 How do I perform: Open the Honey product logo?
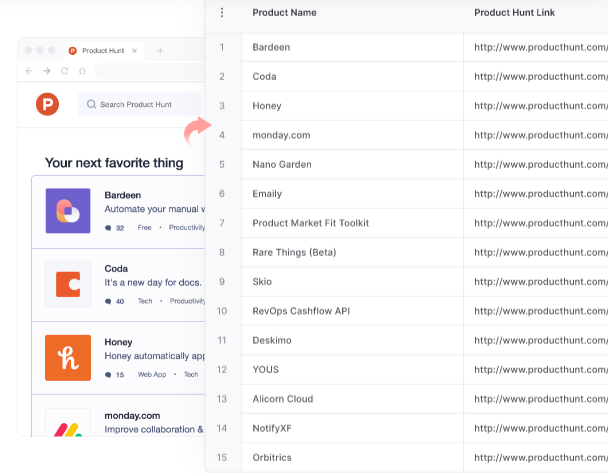[68, 357]
